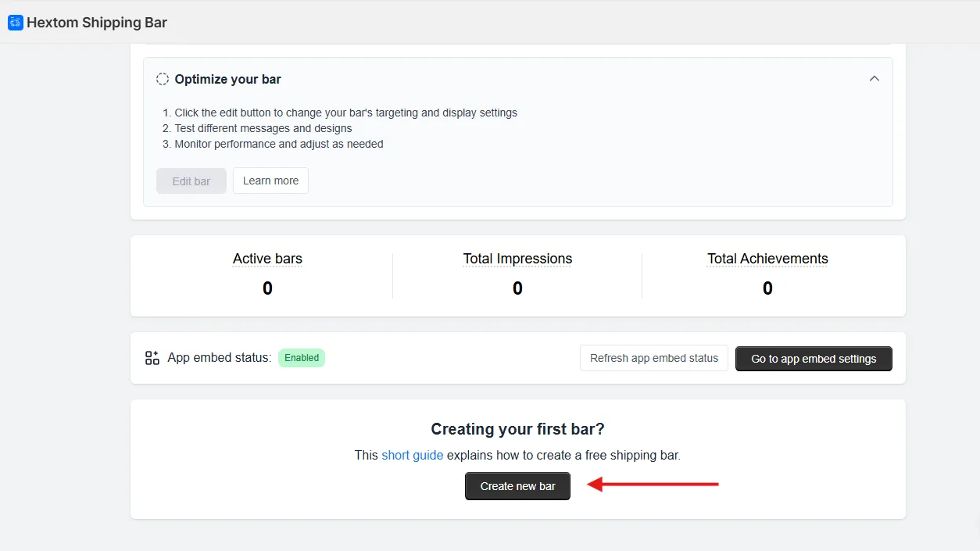Click the Total Achievements label

tap(767, 259)
